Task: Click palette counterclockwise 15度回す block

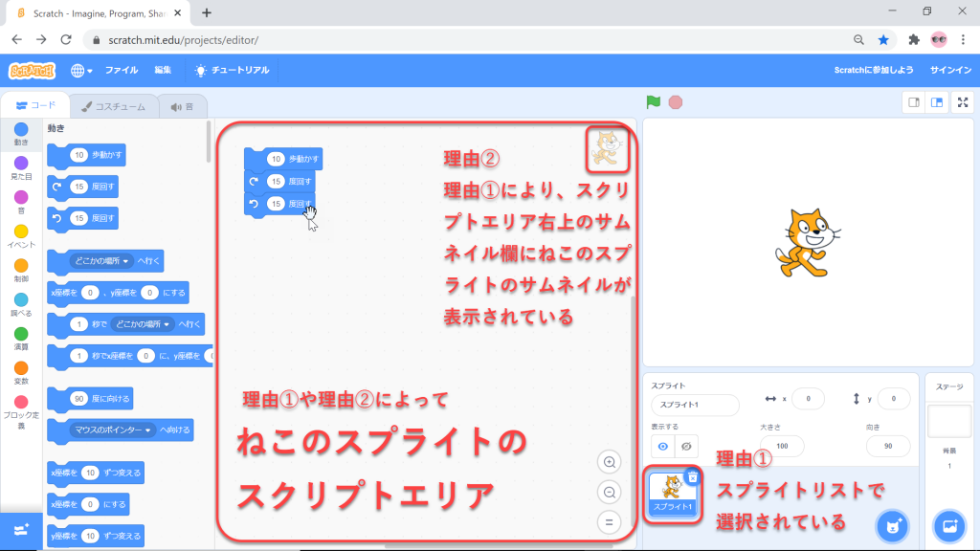Action: click(82, 218)
